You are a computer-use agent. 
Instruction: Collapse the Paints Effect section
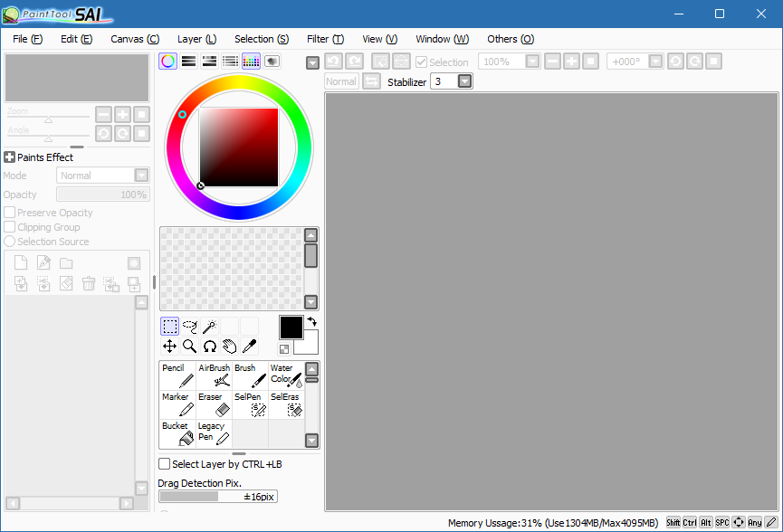[x=7, y=157]
